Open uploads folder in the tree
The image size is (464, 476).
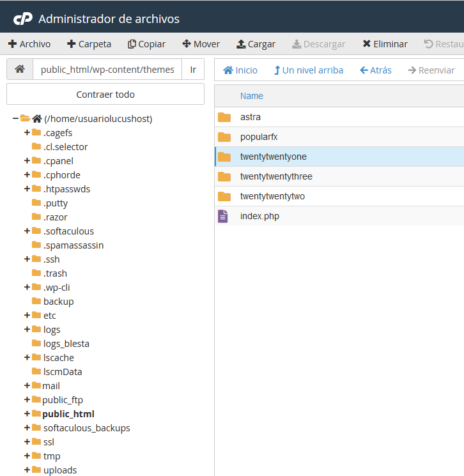click(x=60, y=470)
